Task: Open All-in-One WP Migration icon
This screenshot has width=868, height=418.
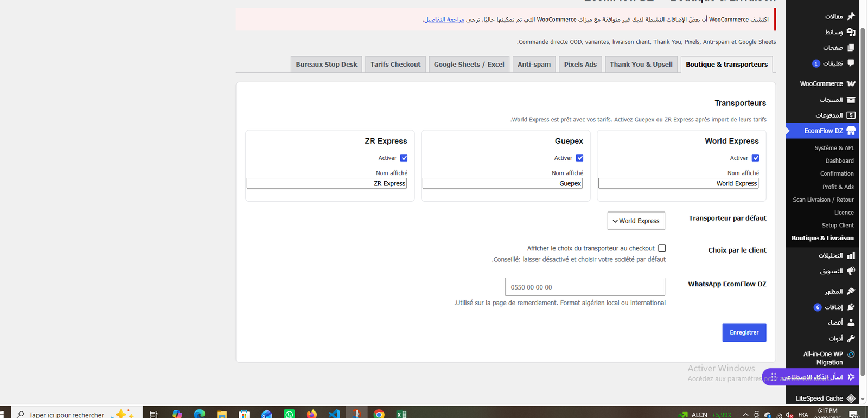Action: [x=851, y=354]
